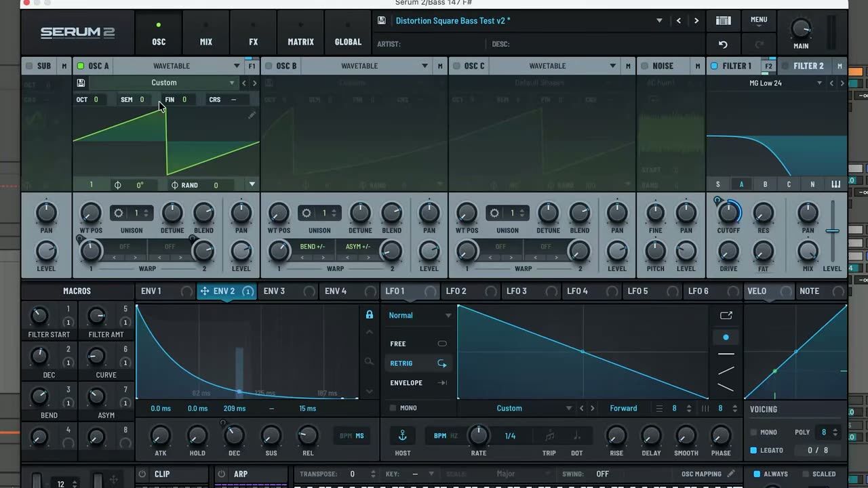Open filter keyboard tracking icon

[835, 184]
